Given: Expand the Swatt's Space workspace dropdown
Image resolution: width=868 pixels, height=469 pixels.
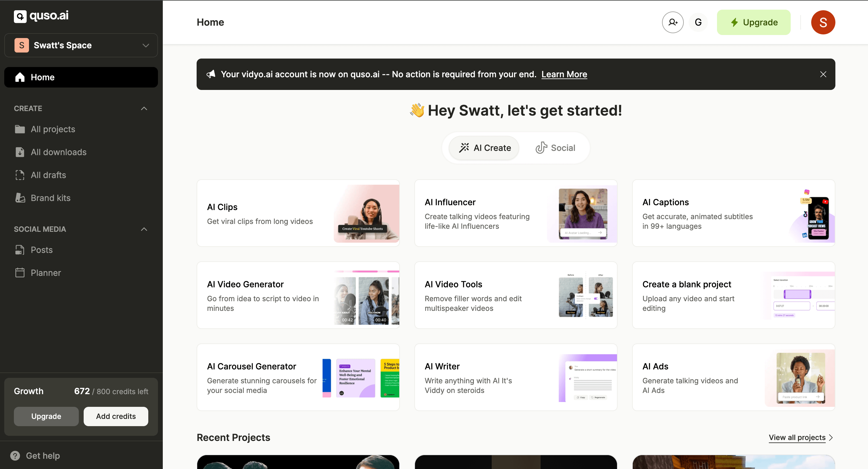Looking at the screenshot, I should pos(146,46).
